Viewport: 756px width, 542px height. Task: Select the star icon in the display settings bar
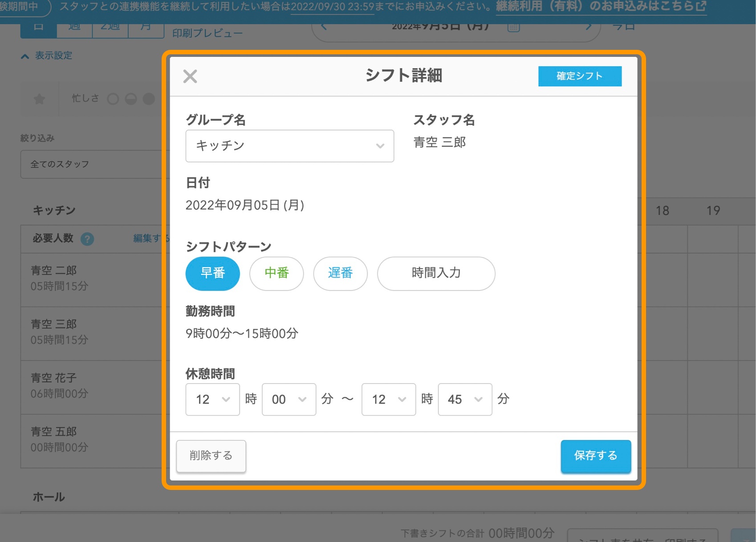(39, 98)
